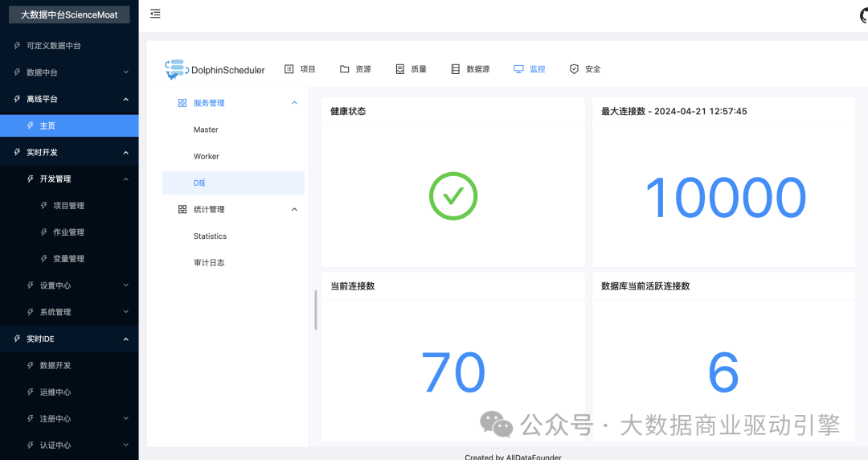Collapse the sidebar with the hamburger icon
Viewport: 868px width, 460px height.
click(155, 14)
